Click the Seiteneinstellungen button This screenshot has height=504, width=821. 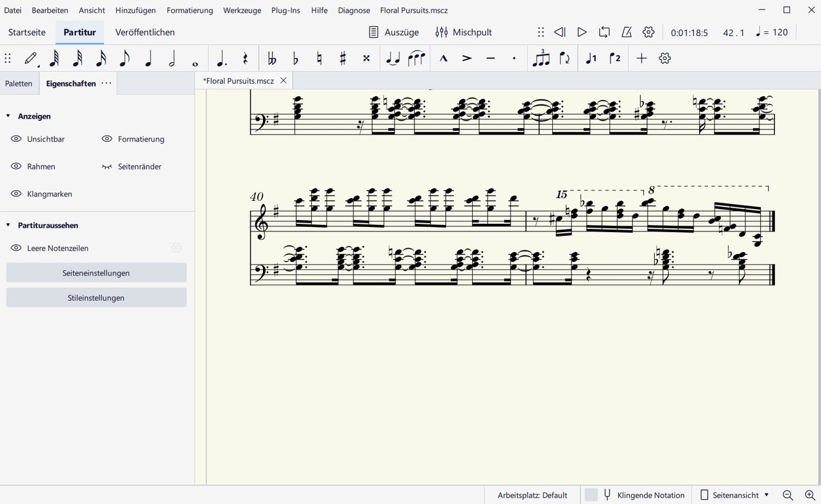tap(96, 273)
